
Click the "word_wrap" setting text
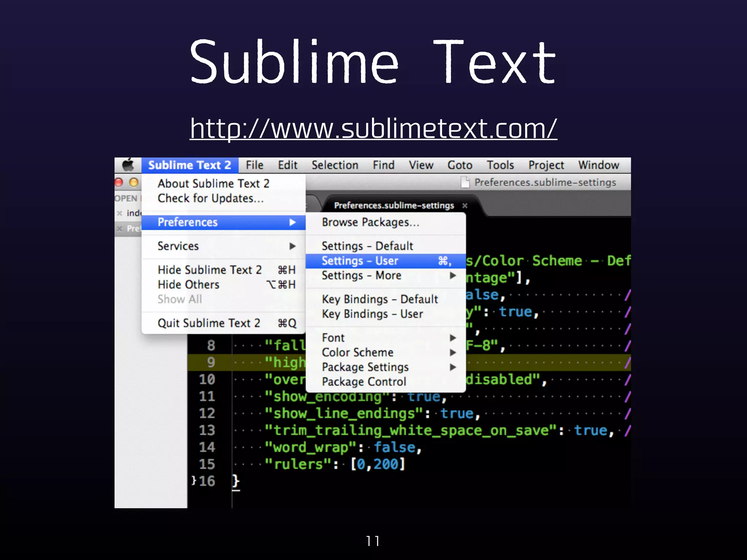coord(310,448)
